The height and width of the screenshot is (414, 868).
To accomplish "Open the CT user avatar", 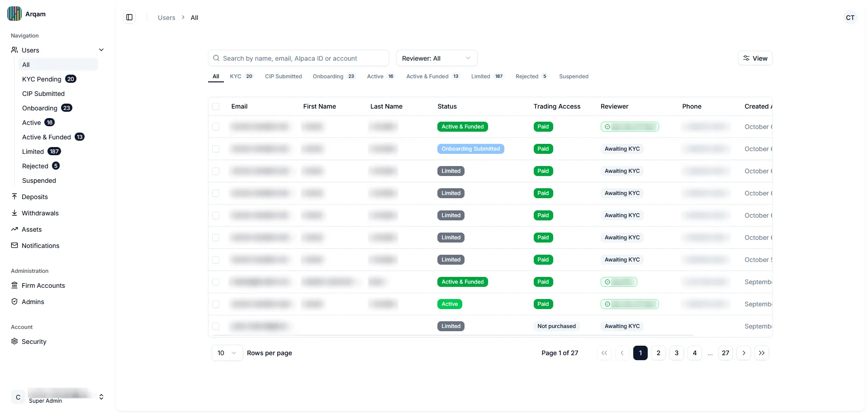I will [x=850, y=17].
